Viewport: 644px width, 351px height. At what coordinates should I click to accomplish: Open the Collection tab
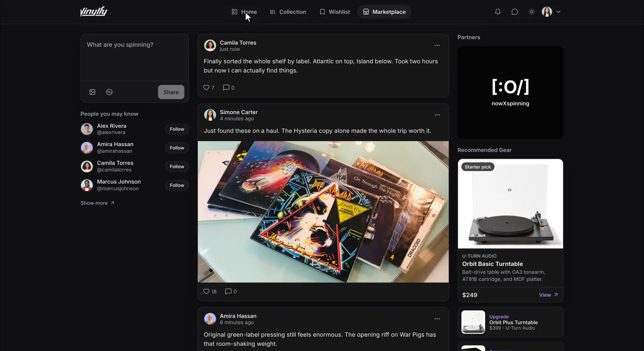pos(288,12)
